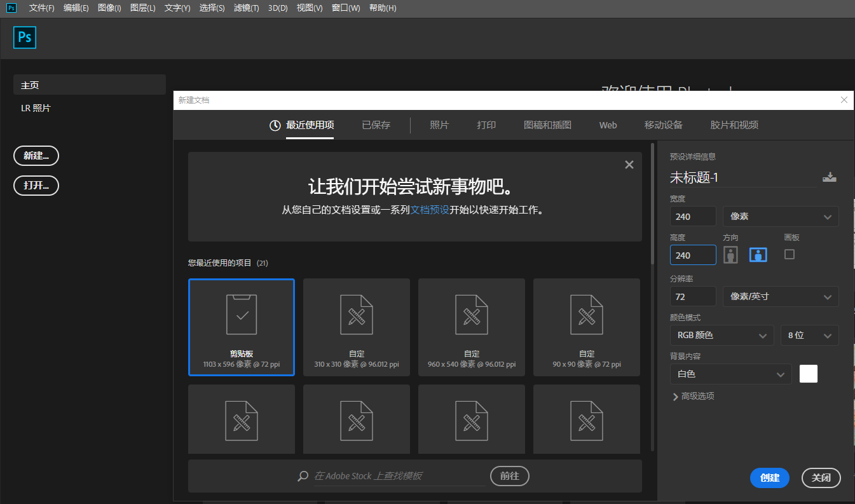Enable the 画板 artboard checkbox
Screen dimensions: 855x504
790,254
